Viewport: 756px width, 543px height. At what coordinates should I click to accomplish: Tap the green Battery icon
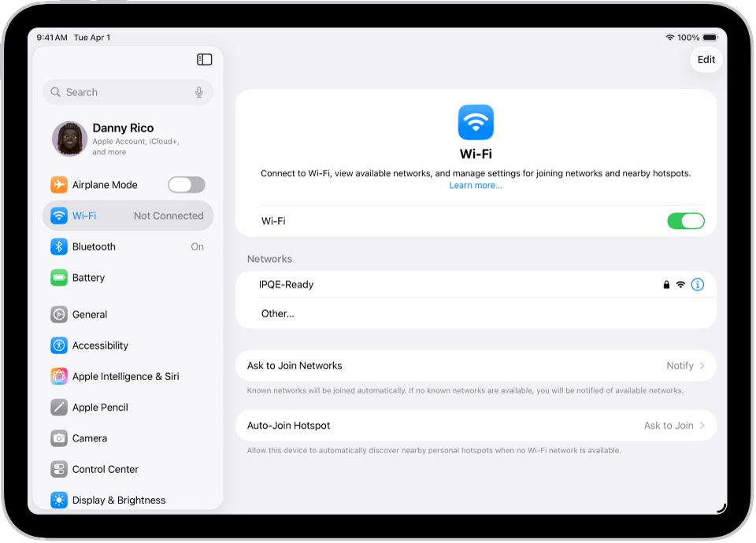click(x=59, y=278)
